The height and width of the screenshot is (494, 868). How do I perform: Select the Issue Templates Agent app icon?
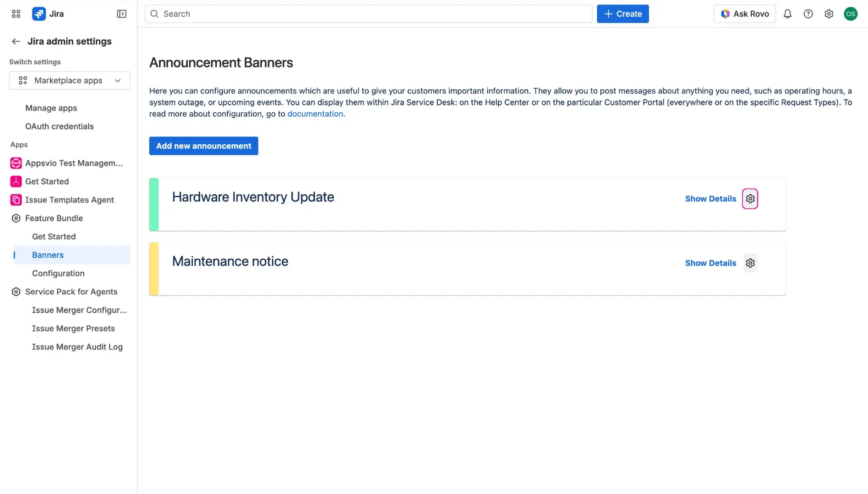tap(16, 199)
